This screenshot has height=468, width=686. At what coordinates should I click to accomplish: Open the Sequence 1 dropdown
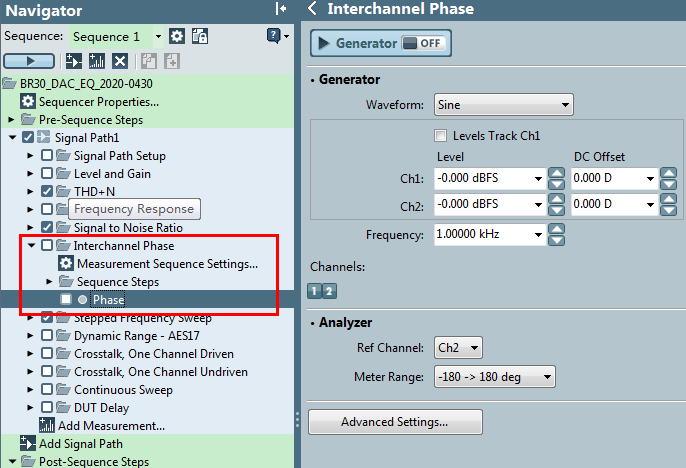pos(158,36)
